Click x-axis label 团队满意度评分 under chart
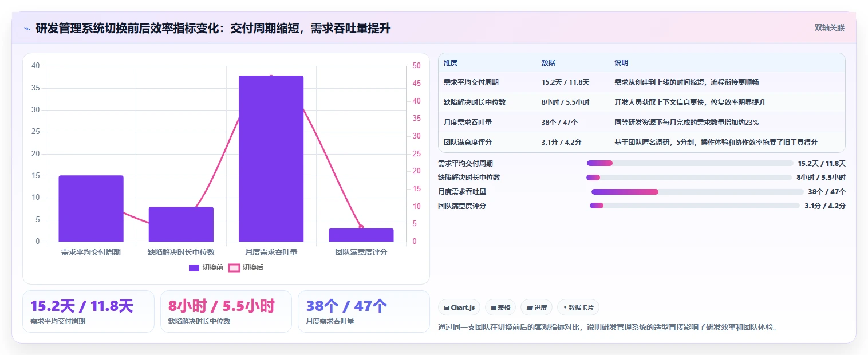Screen dimensions: 868x355 (361, 252)
